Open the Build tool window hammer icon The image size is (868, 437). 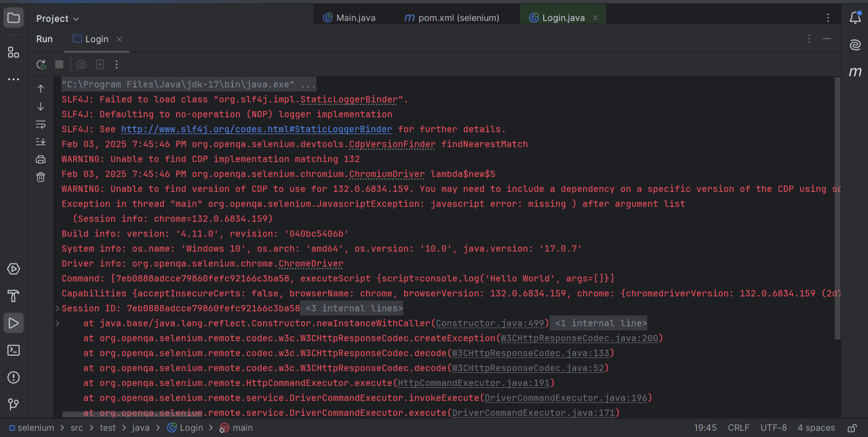[14, 296]
